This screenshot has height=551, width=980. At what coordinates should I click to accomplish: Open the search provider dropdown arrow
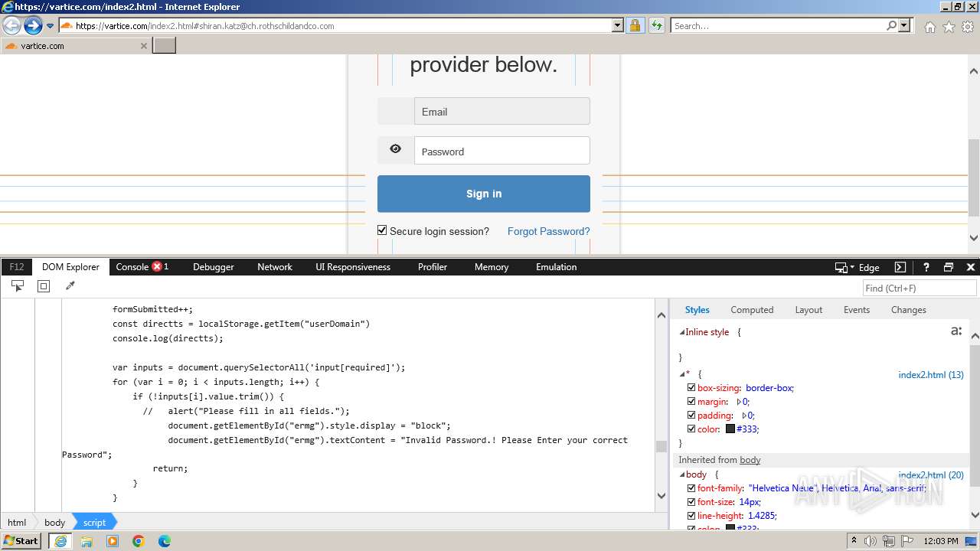[904, 26]
